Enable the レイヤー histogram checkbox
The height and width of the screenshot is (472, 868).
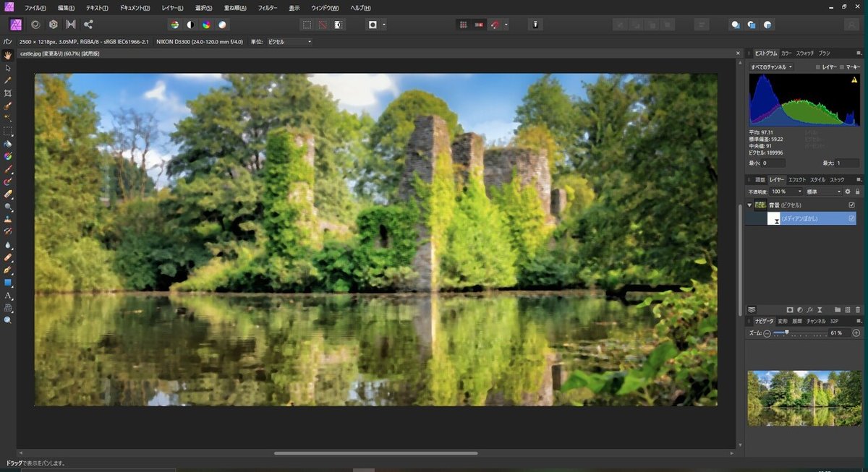[x=818, y=66]
